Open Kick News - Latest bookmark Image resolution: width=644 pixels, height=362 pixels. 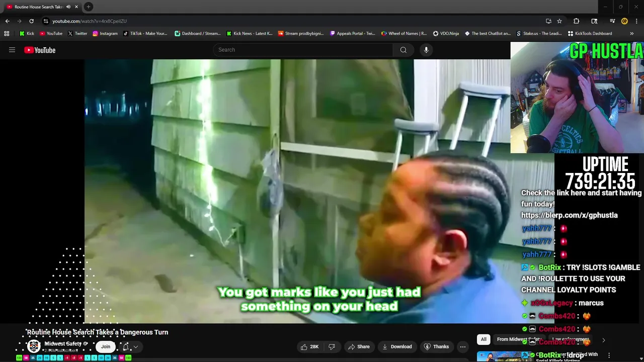coord(249,34)
